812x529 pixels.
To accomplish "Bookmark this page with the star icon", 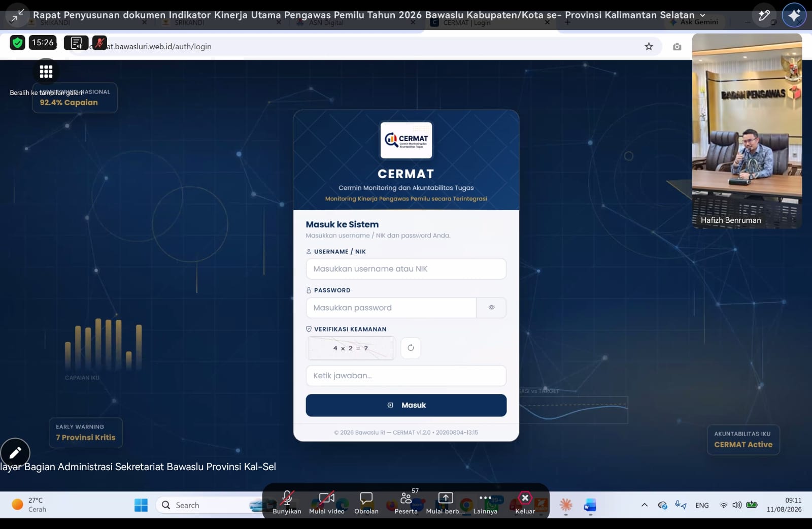I will (649, 47).
